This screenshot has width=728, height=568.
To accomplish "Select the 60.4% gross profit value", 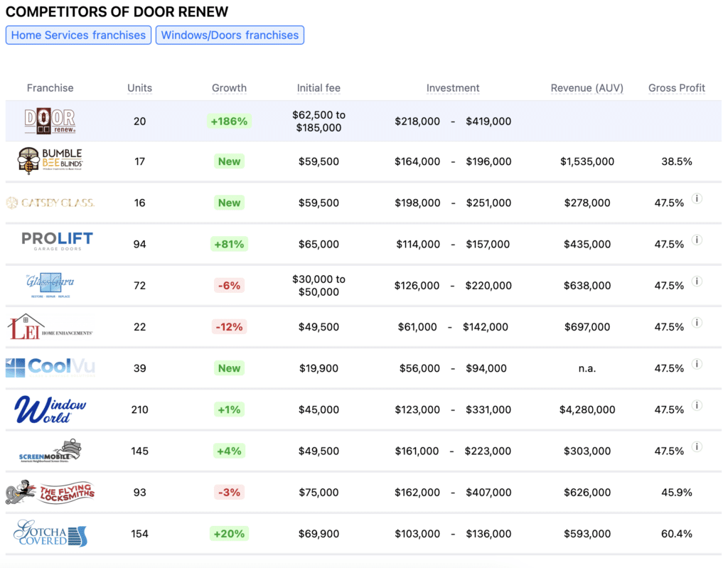I will tap(677, 533).
